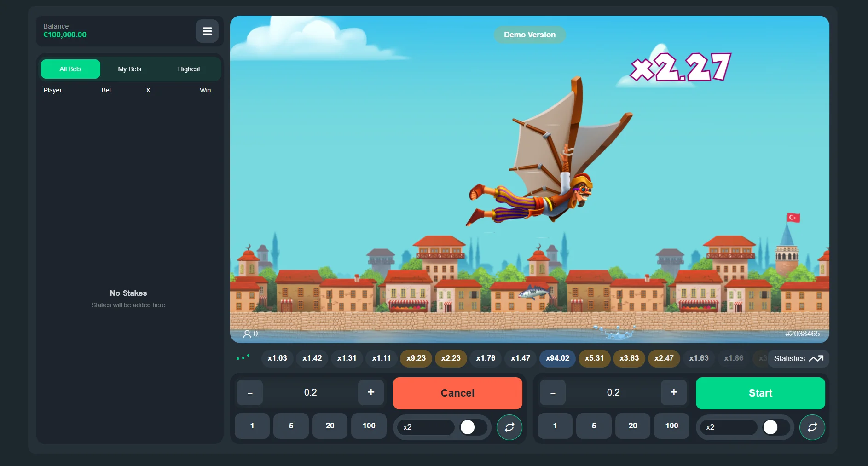The width and height of the screenshot is (868, 466).
Task: Click right panel x2 auto cashout field
Action: click(x=729, y=427)
